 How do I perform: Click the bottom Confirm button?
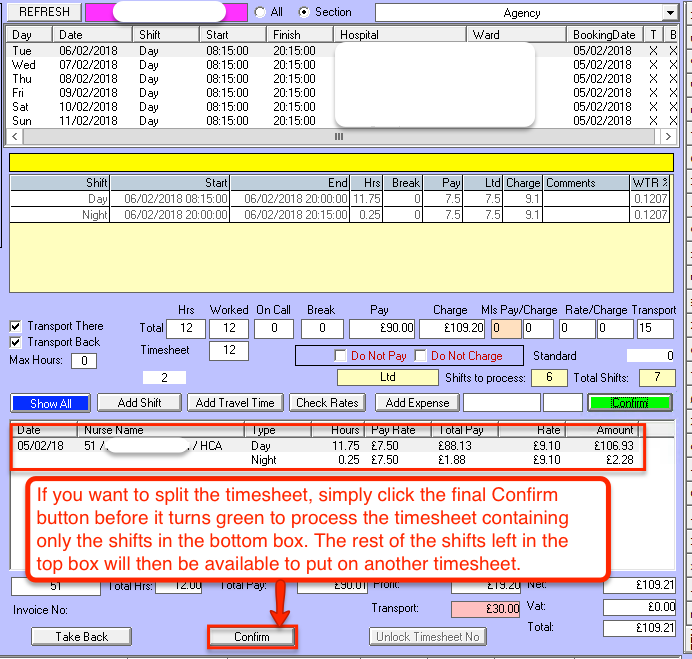click(252, 637)
